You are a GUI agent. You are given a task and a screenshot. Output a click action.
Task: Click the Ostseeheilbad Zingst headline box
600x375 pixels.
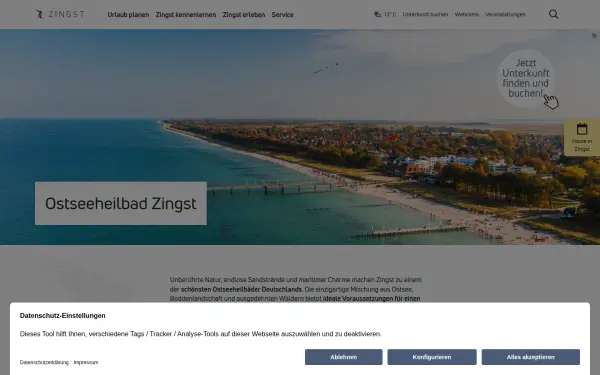coord(121,203)
